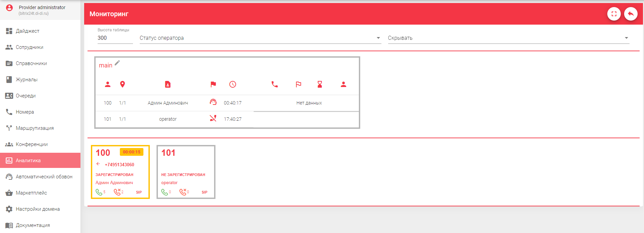Click the crossed phone icon in the operator row
This screenshot has height=233, width=644.
pyautogui.click(x=213, y=118)
